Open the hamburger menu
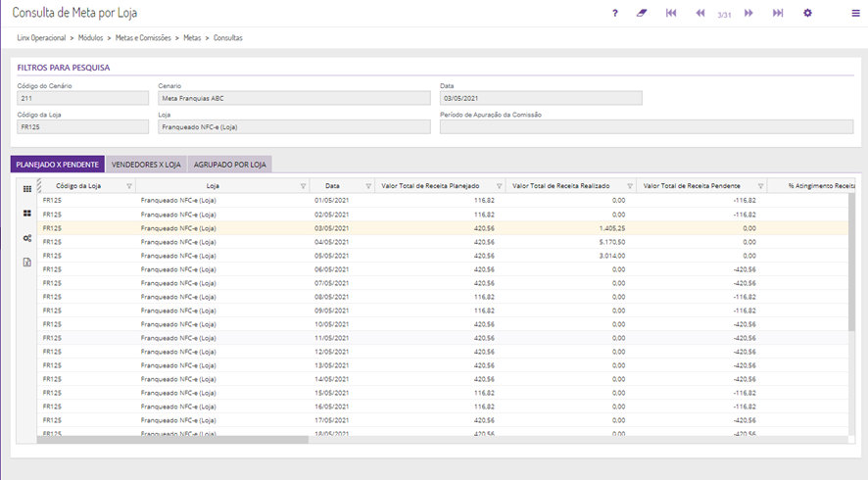Viewport: 868px width, 480px height. coord(855,14)
